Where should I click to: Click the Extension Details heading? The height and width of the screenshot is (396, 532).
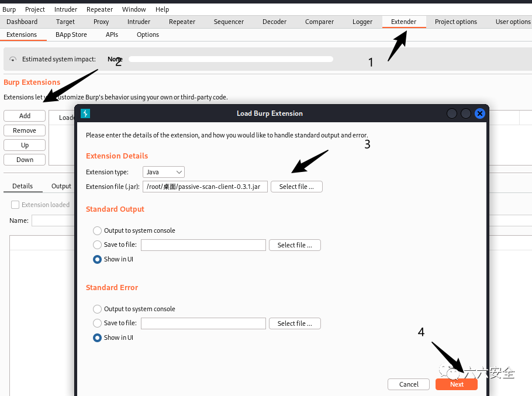click(x=117, y=156)
